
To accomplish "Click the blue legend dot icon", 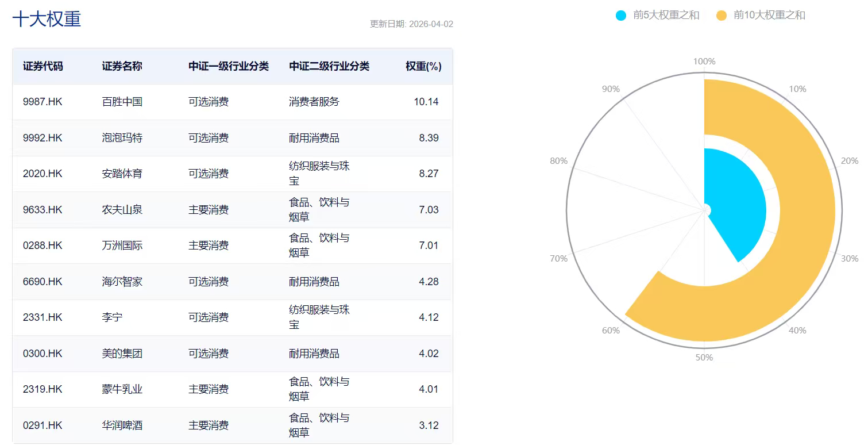I will (x=620, y=16).
